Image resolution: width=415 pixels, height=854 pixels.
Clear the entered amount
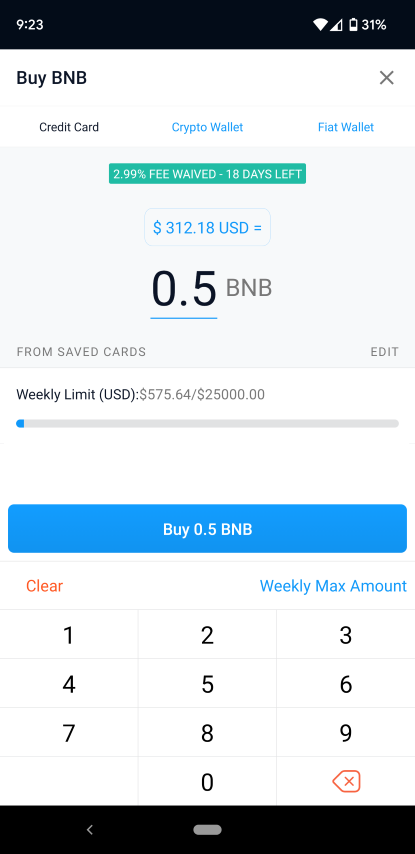click(x=45, y=585)
